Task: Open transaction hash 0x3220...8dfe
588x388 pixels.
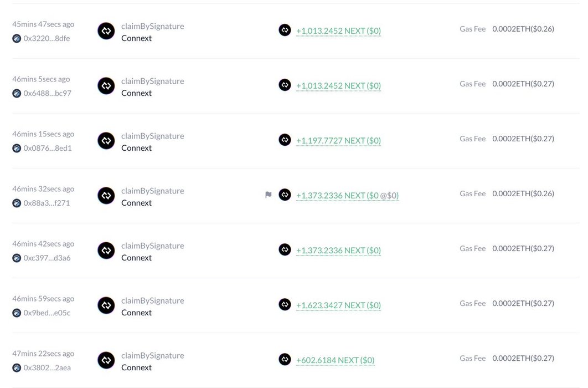Action: pos(47,38)
